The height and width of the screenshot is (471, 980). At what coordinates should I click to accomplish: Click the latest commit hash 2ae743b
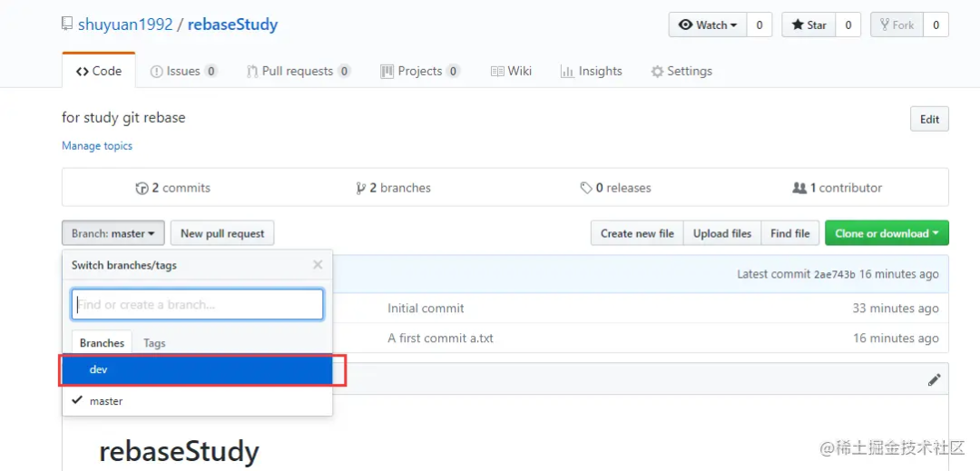(x=835, y=274)
